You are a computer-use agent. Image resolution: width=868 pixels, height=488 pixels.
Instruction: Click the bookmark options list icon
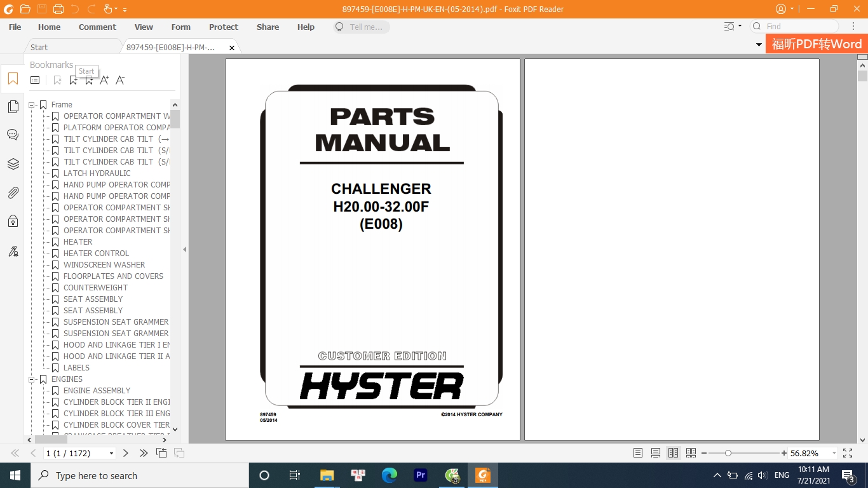(x=35, y=80)
